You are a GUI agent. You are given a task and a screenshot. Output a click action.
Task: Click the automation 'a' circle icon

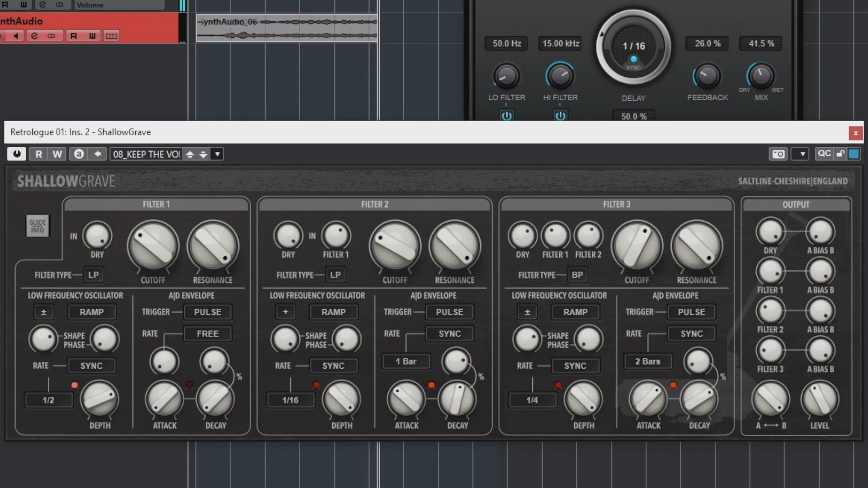tap(79, 154)
